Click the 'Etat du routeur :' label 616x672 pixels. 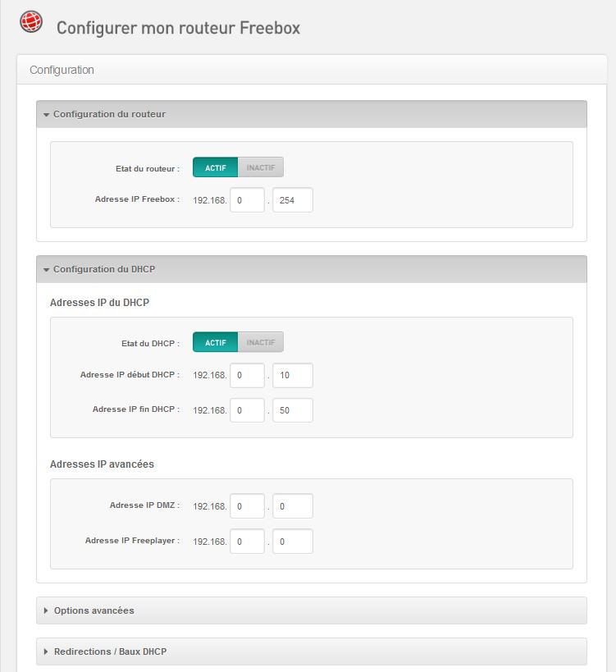point(148,169)
